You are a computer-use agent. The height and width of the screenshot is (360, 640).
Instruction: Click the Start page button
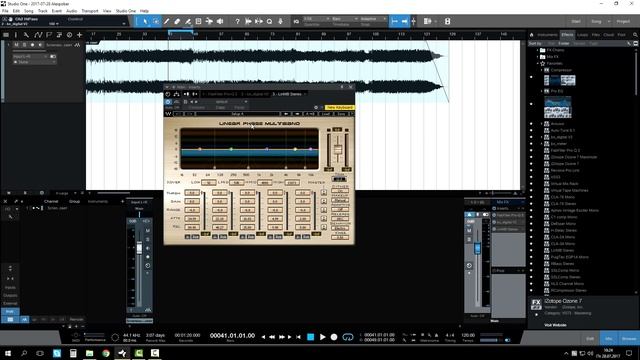pyautogui.click(x=576, y=21)
